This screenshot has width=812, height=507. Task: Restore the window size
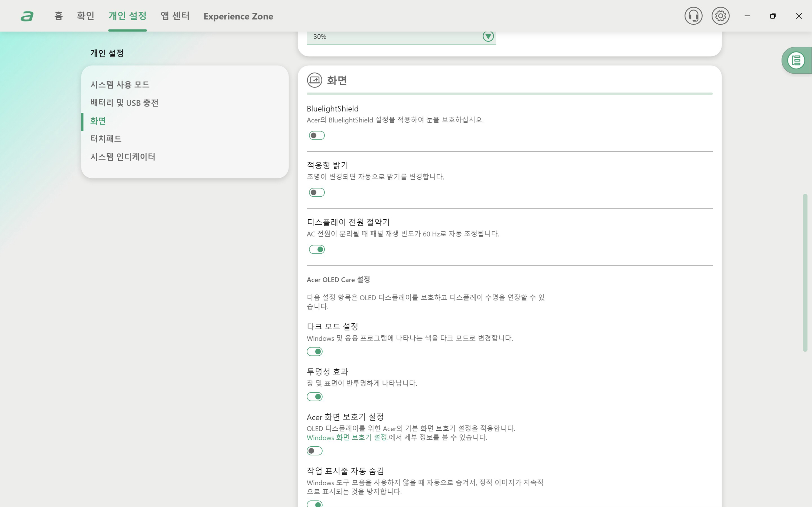tap(773, 16)
